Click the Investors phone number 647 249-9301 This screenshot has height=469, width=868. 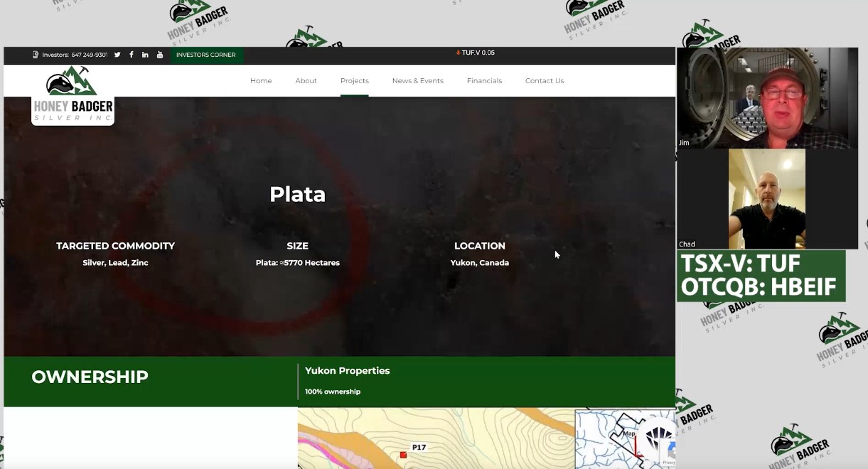point(90,55)
